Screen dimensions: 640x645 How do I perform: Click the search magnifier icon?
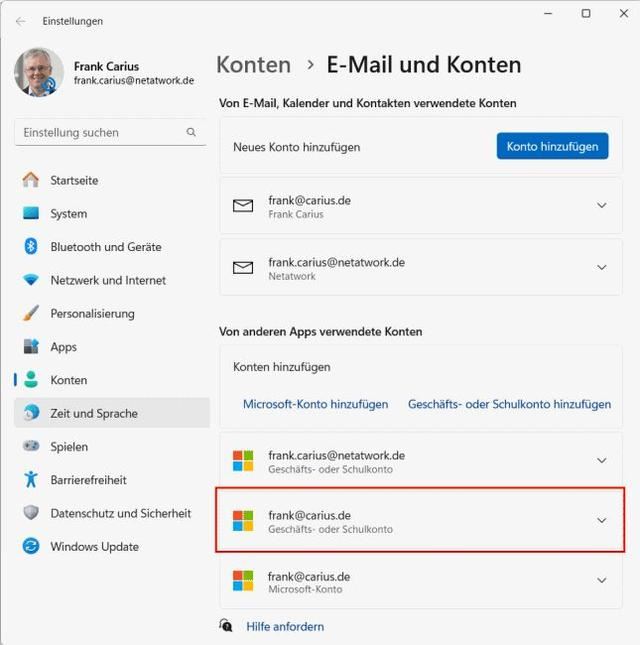pos(191,132)
